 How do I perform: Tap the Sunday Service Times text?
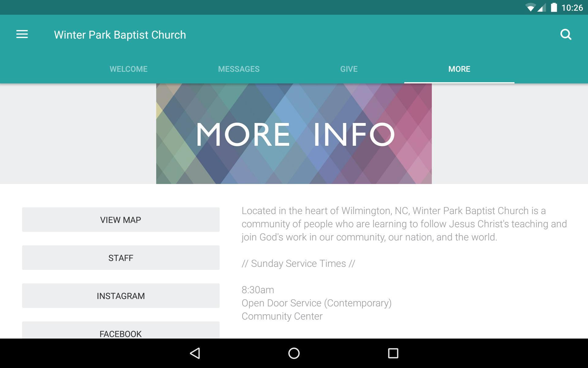click(x=298, y=263)
